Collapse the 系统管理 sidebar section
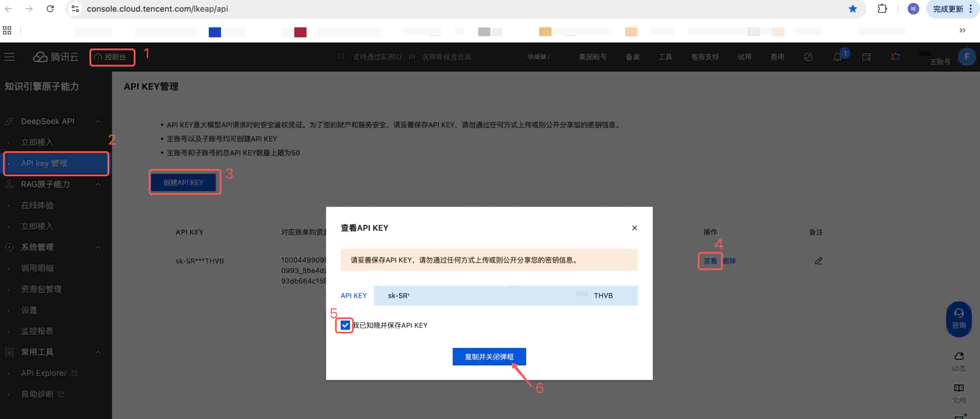Viewport: 980px width, 419px height. coord(98,247)
